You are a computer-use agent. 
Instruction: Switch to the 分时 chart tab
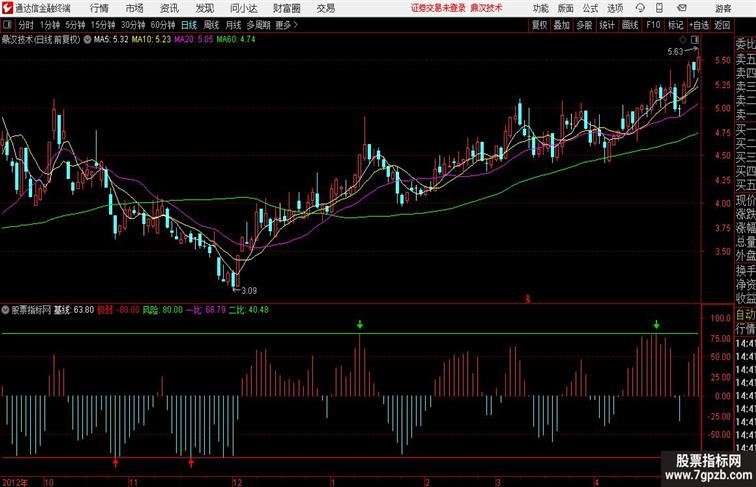[x=26, y=25]
